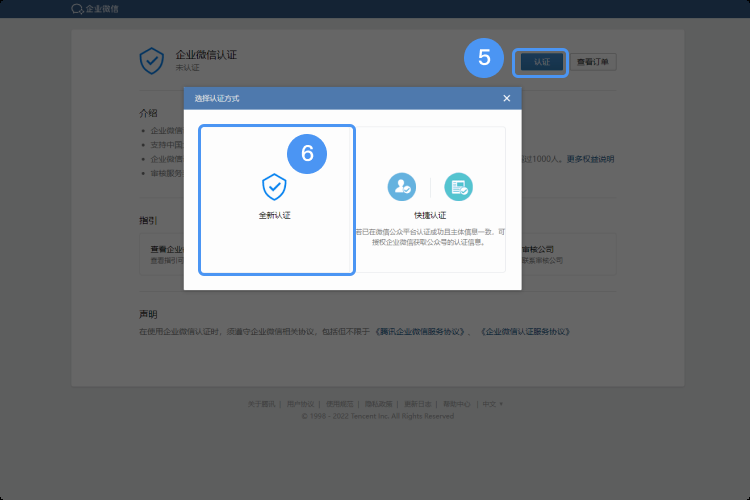
Task: Click the 声明 section heading
Action: pyautogui.click(x=148, y=314)
